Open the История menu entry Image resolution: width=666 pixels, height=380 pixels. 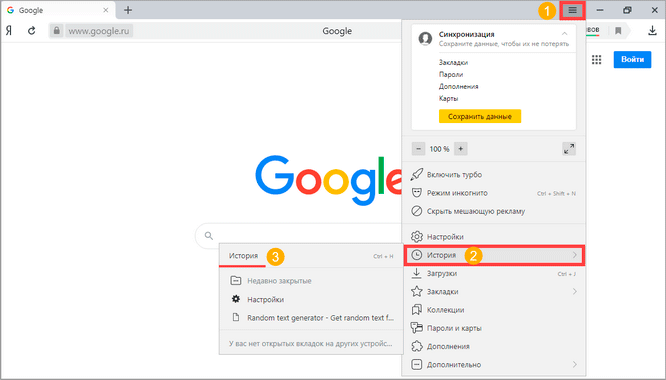coord(494,255)
